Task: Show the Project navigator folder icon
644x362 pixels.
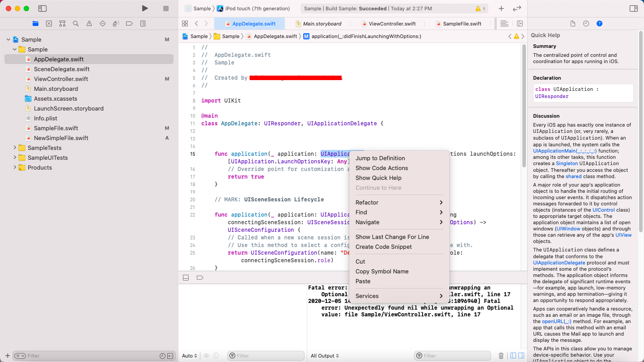Action: point(36,23)
